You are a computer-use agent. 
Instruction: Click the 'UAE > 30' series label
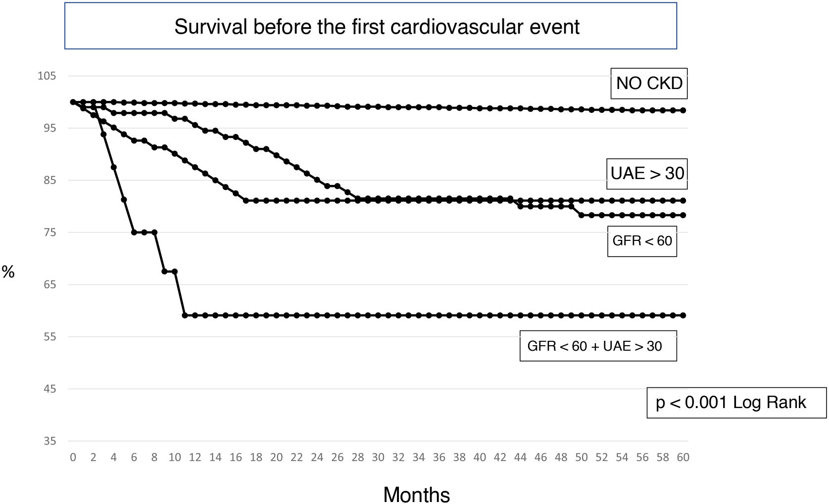[647, 174]
